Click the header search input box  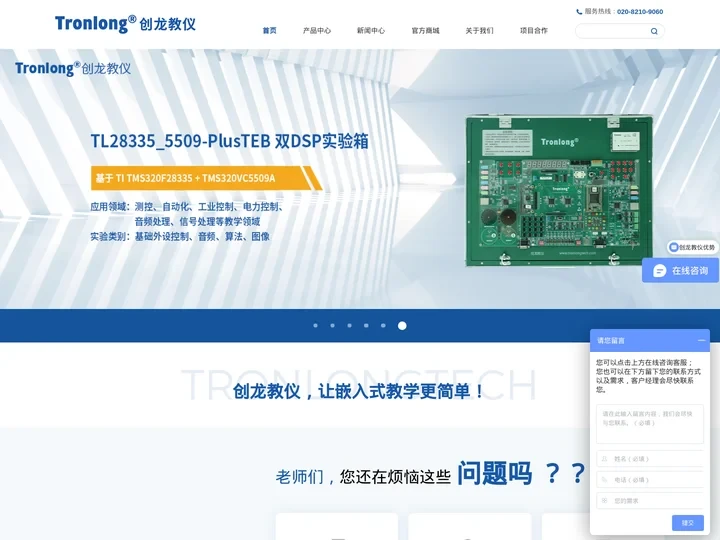point(619,31)
